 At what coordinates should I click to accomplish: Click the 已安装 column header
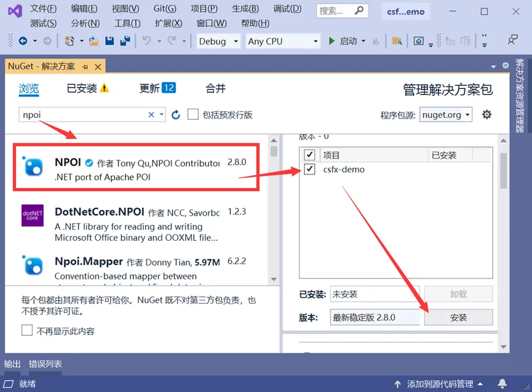[x=443, y=155]
